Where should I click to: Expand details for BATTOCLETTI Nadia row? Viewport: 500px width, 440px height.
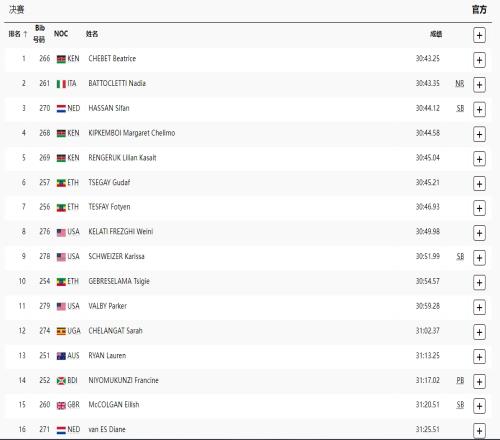coord(479,85)
